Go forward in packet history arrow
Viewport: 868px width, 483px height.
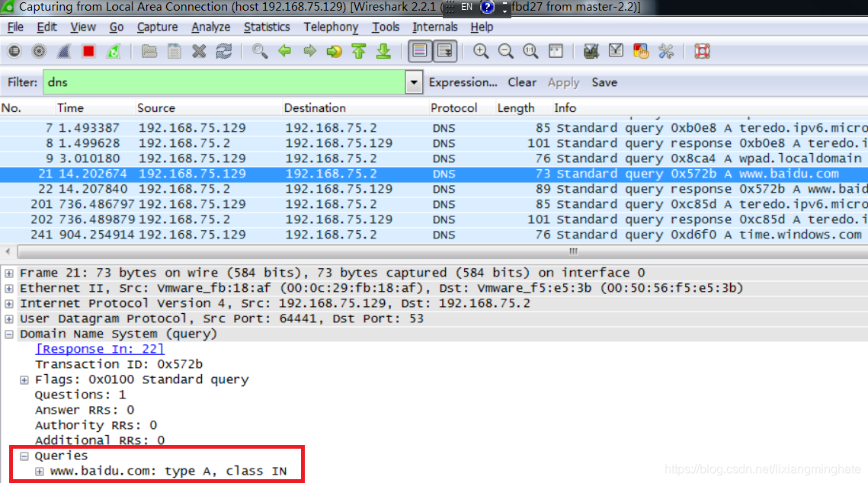click(x=309, y=52)
